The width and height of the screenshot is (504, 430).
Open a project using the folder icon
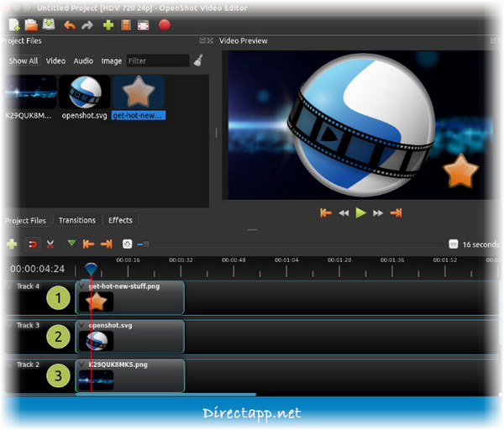pyautogui.click(x=31, y=25)
